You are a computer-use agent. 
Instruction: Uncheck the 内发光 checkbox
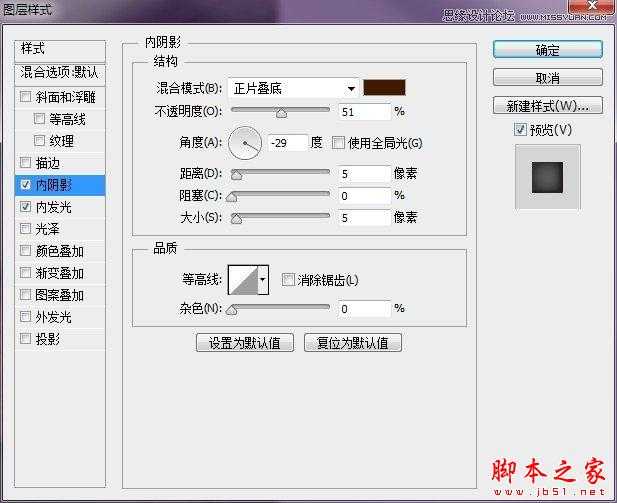pyautogui.click(x=26, y=207)
